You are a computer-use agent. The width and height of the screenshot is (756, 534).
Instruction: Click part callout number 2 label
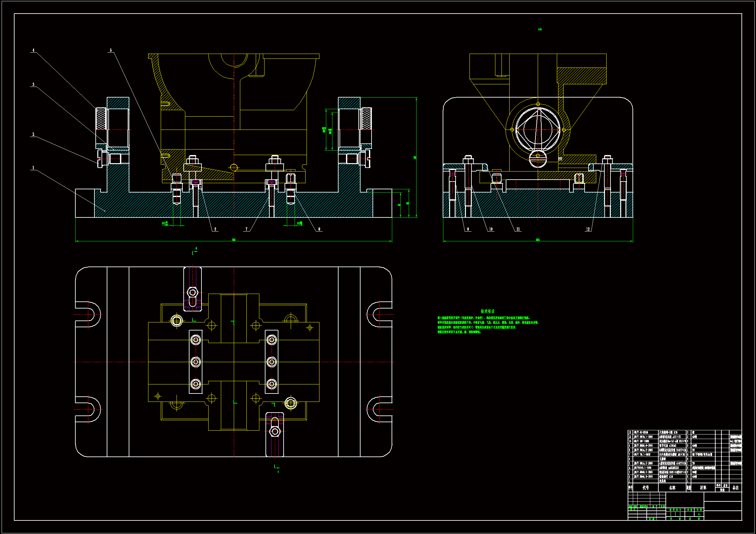tap(33, 135)
